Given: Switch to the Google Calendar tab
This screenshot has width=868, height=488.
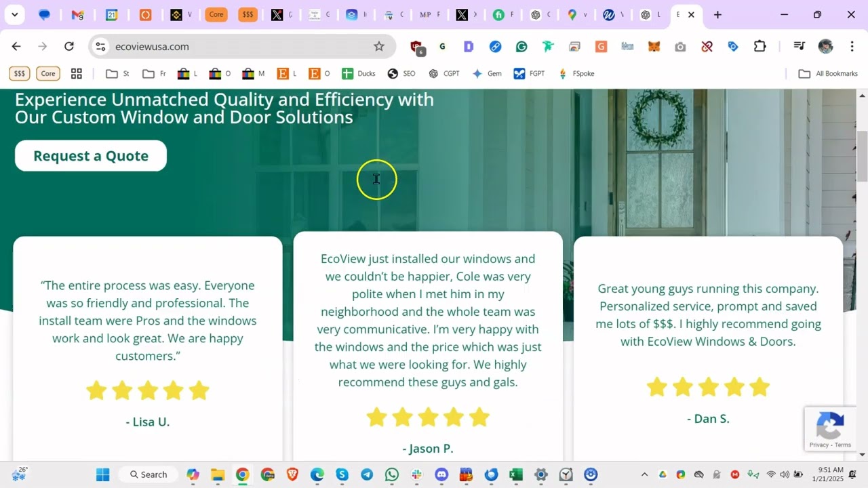Looking at the screenshot, I should [112, 14].
